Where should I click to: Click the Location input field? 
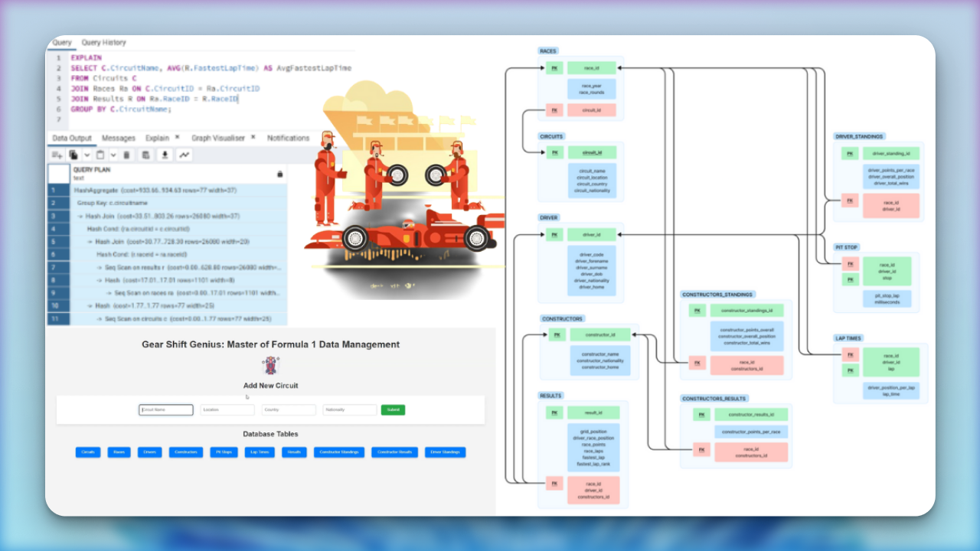227,409
